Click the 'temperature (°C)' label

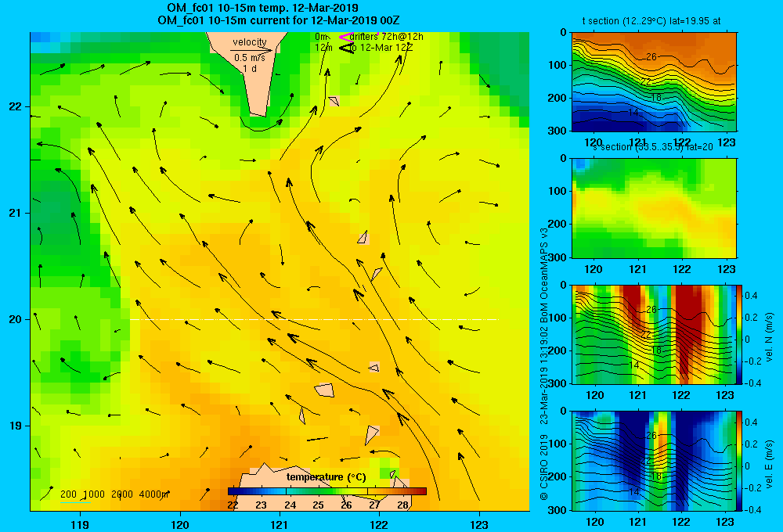click(326, 477)
